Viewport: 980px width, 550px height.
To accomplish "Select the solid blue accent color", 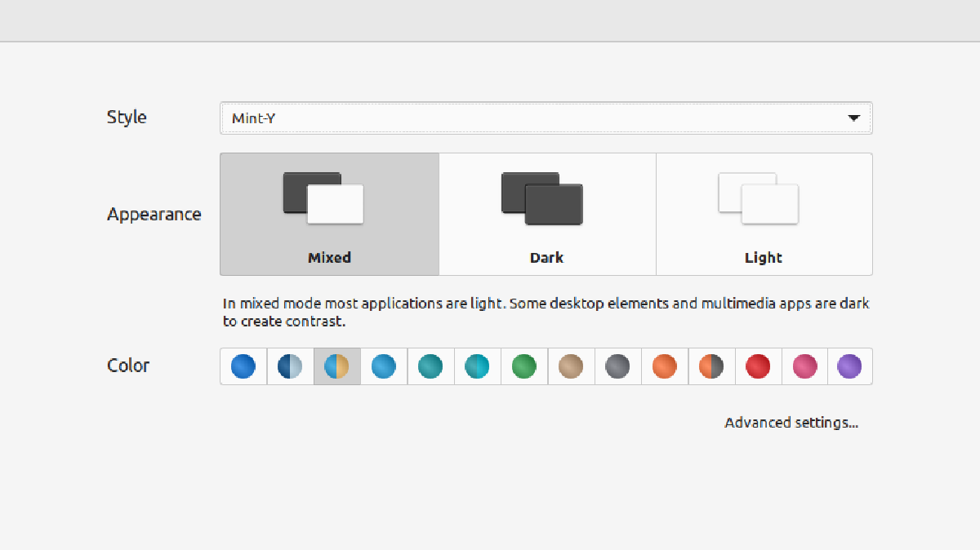I will pyautogui.click(x=243, y=366).
